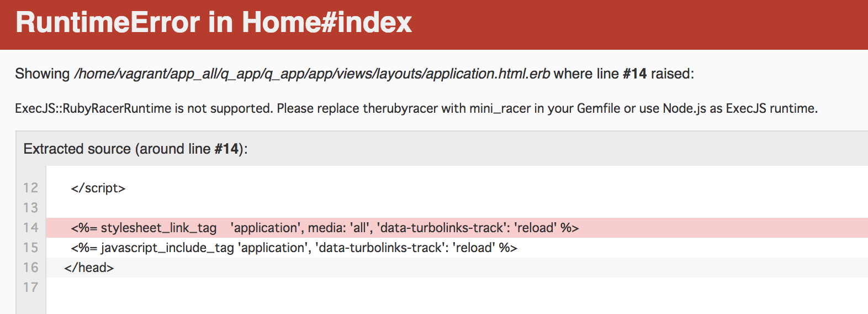Click the application.html.erb file path
868x314 pixels.
(x=312, y=74)
